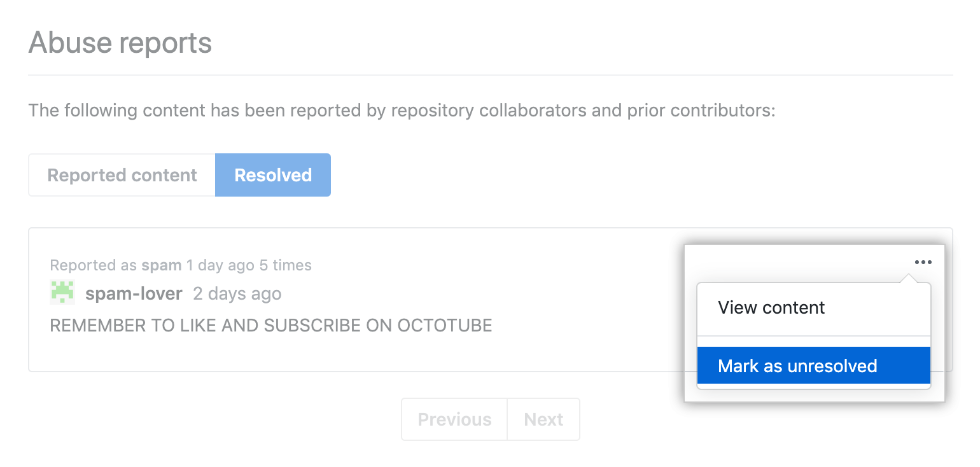Image resolution: width=980 pixels, height=467 pixels.
Task: Click the OCTOTUBE spam comment text
Action: coord(270,325)
